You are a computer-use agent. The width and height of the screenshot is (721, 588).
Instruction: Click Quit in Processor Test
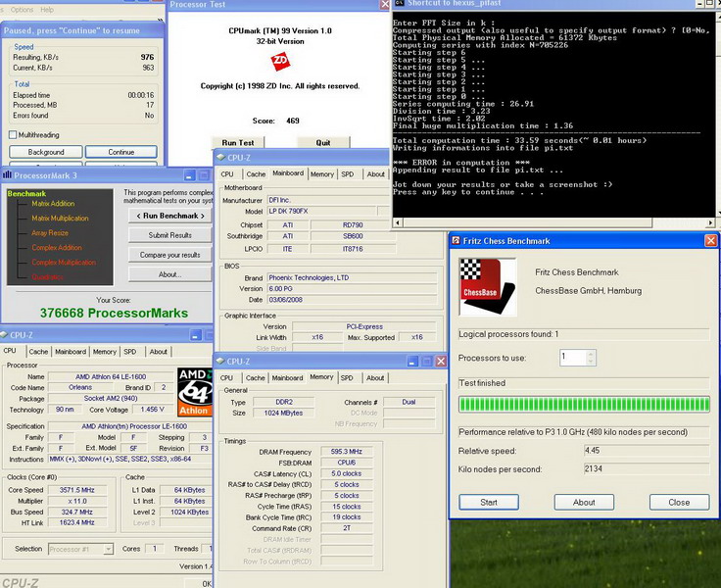coord(323,143)
